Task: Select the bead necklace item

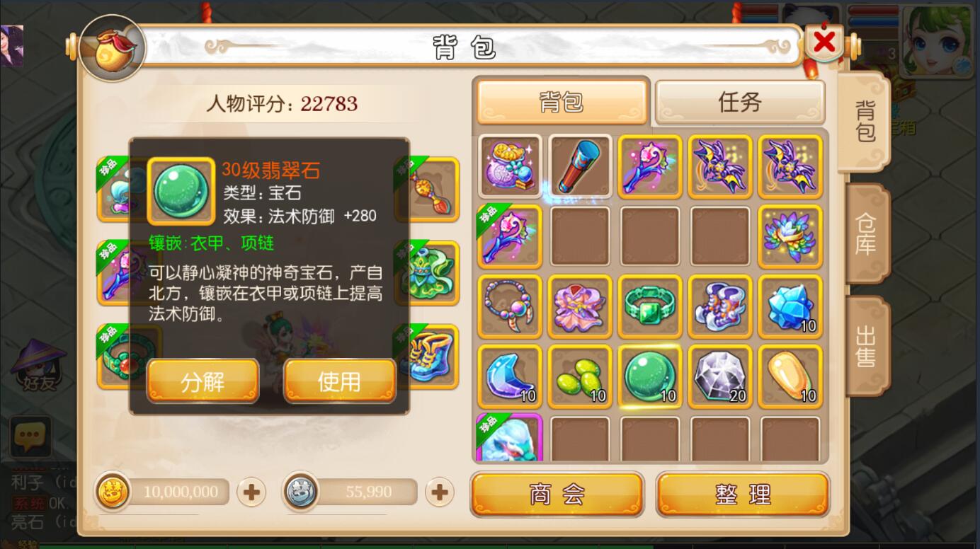Action: tap(510, 306)
